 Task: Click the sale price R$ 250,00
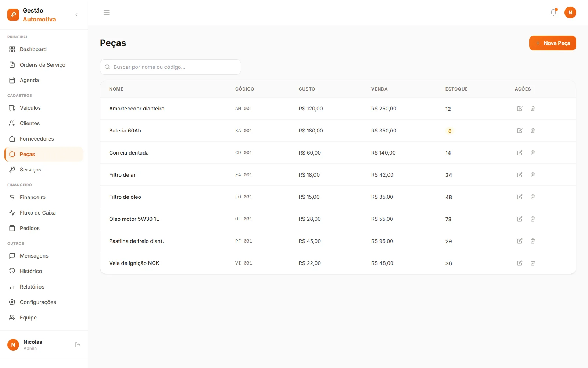[x=384, y=109]
